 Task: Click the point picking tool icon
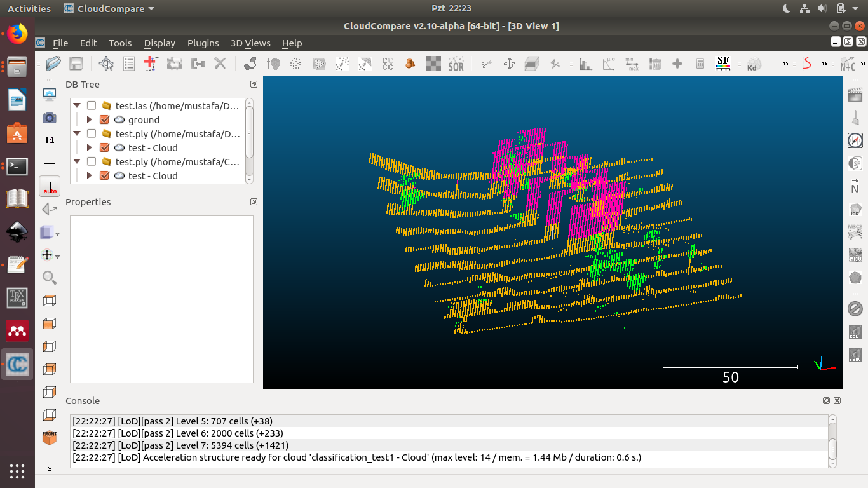[x=106, y=64]
